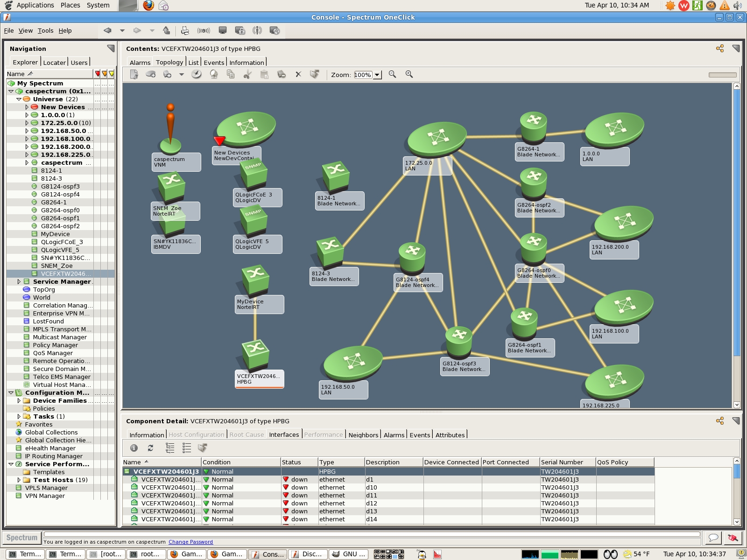The height and width of the screenshot is (560, 747).
Task: Click the Information icon in Component Detail toolbar
Action: tap(134, 448)
